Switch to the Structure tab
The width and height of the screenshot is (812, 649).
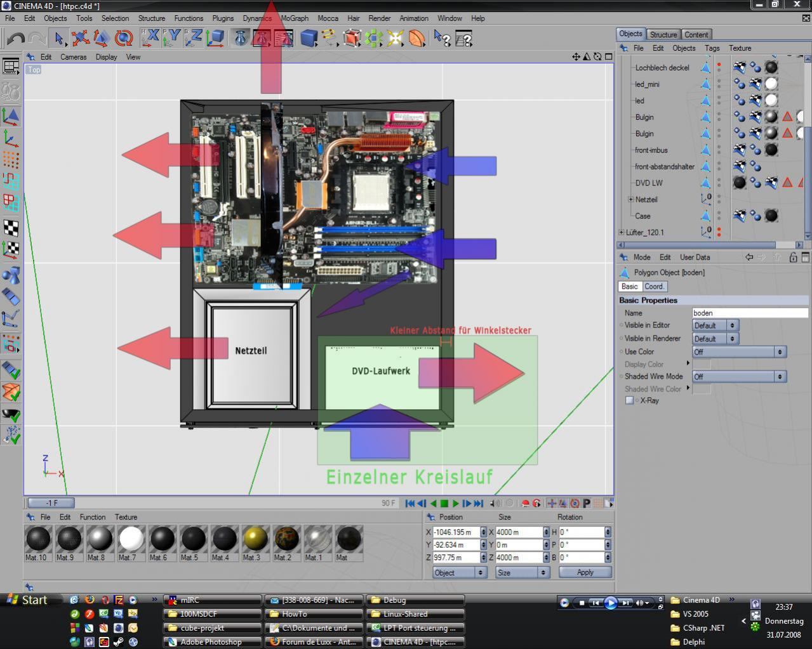tap(663, 35)
